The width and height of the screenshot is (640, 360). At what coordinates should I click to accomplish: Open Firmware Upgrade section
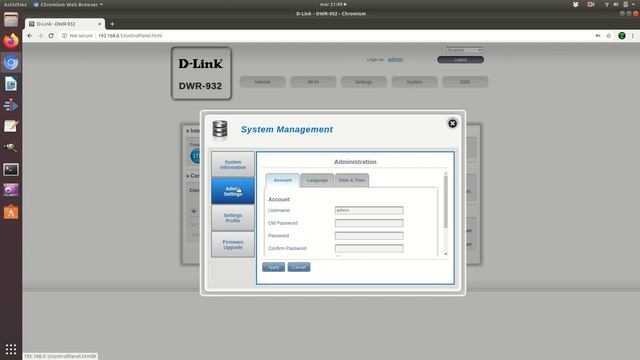233,244
